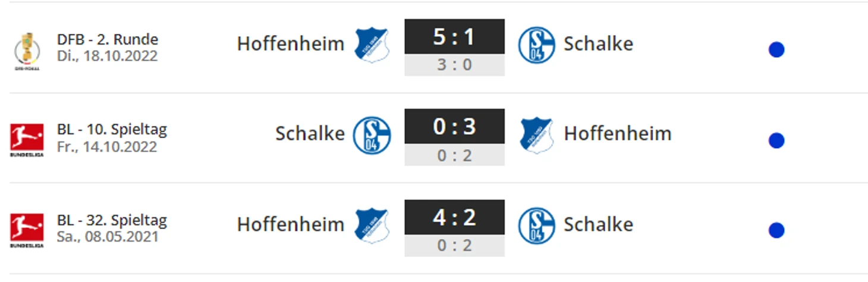Image resolution: width=868 pixels, height=282 pixels.
Task: Click the DFB - 2. Runde label
Action: coord(108,39)
